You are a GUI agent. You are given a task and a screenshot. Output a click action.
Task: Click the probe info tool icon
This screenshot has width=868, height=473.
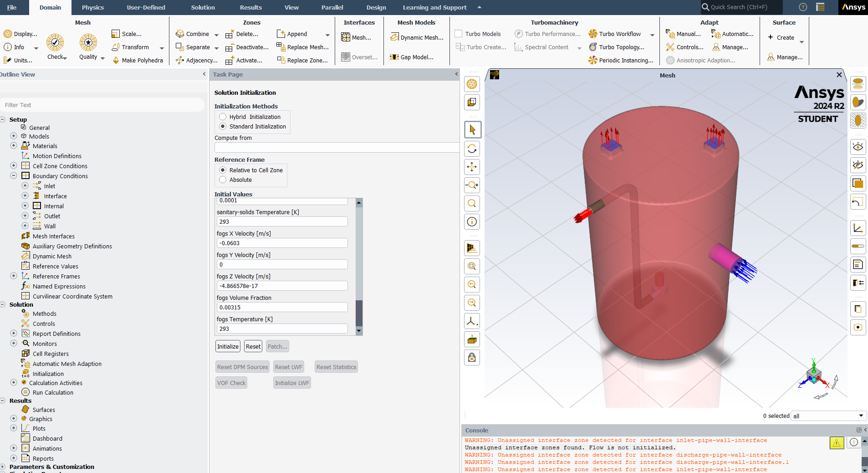(x=472, y=221)
